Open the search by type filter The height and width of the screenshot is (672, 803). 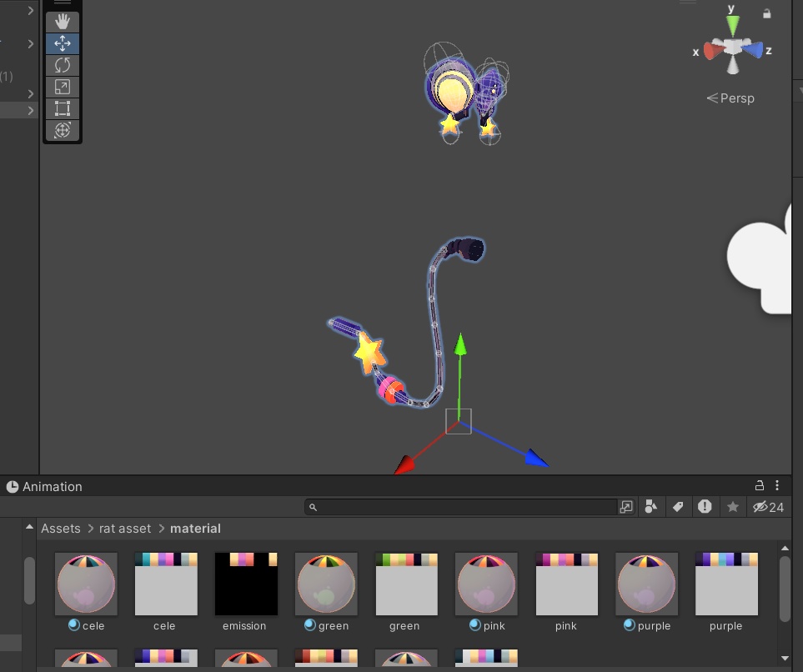651,507
